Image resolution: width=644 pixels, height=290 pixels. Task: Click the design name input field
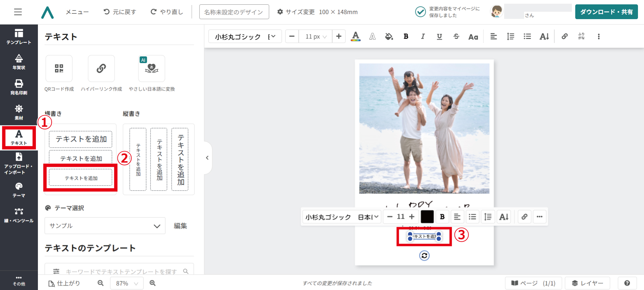[234, 12]
